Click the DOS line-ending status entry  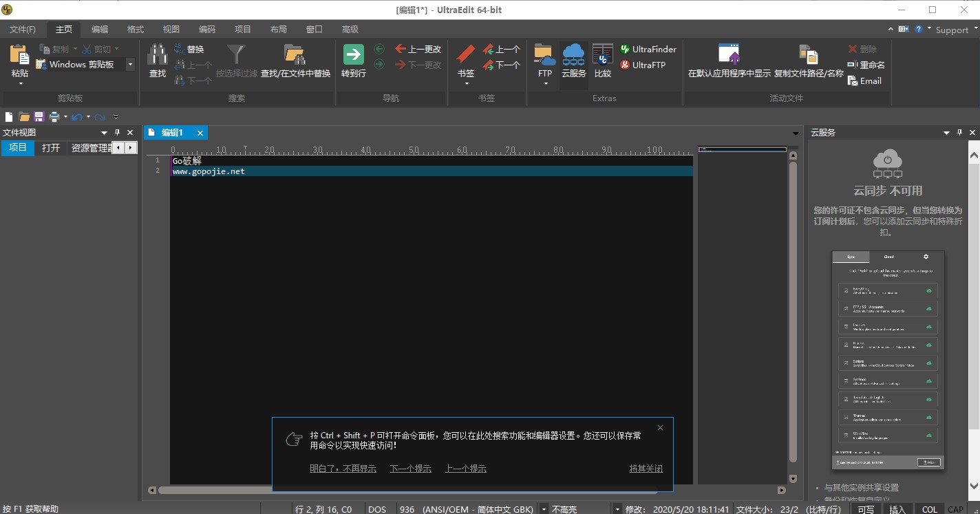(377, 509)
